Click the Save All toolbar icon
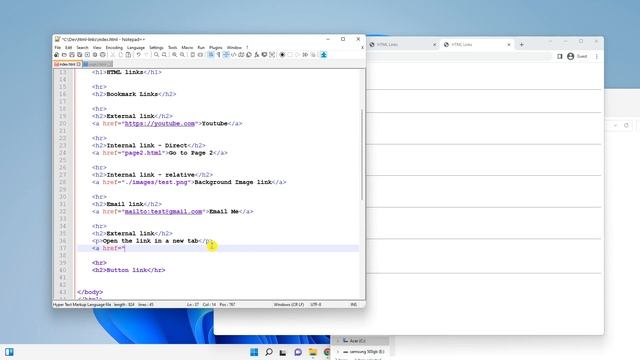 point(80,55)
